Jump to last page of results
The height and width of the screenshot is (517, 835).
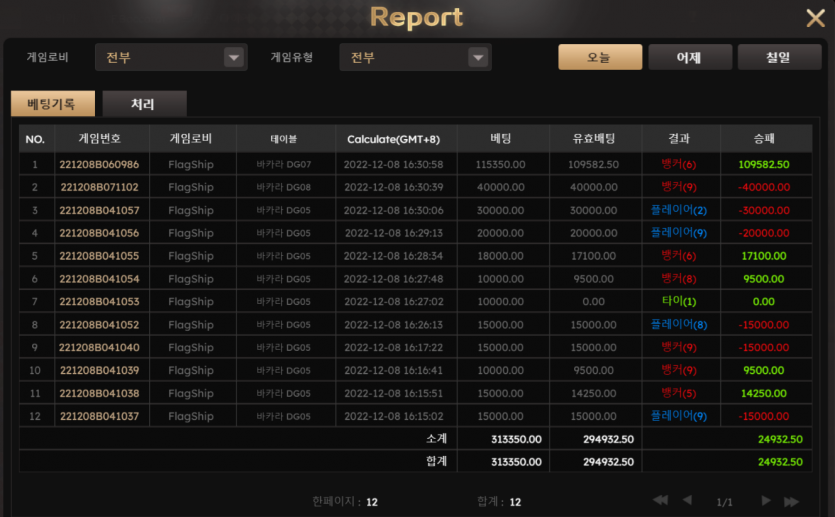[791, 501]
